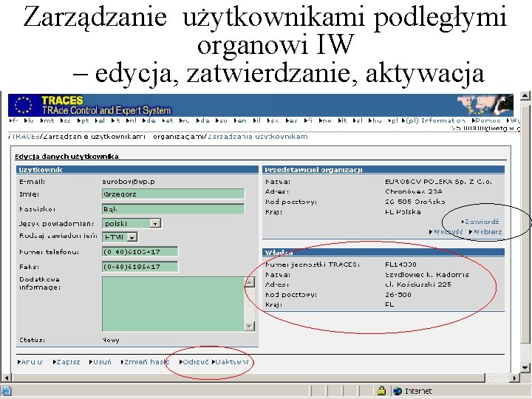The height and width of the screenshot is (399, 532).
Task: Click the EU flag logo in TRACES banner
Action: (x=23, y=105)
